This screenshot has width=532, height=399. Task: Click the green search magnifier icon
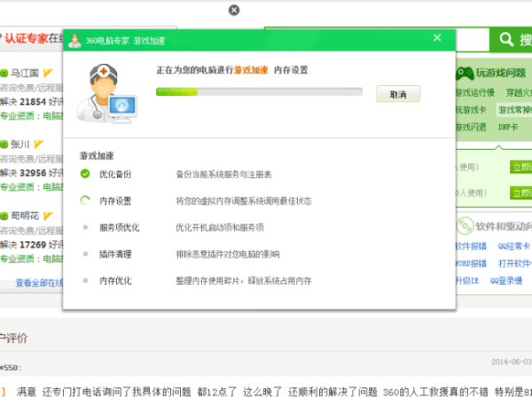(505, 40)
